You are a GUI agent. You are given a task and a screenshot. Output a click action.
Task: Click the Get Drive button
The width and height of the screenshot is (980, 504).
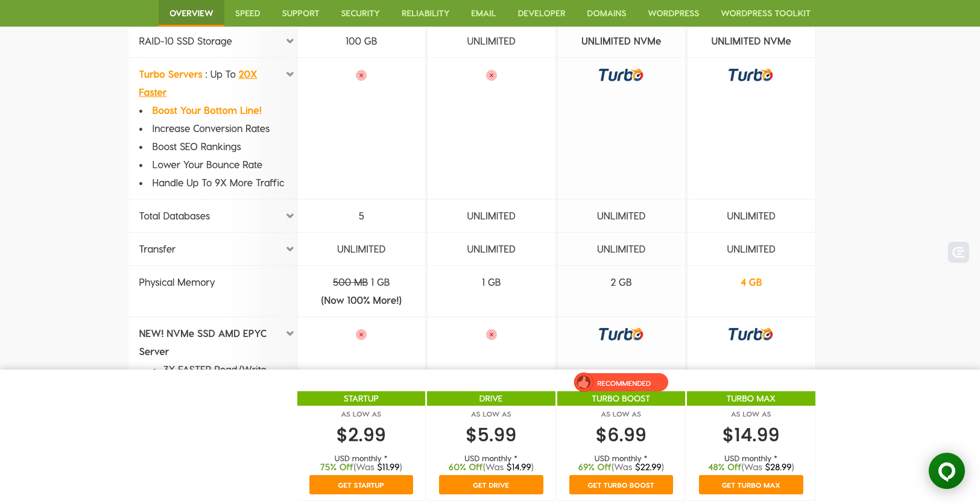(x=491, y=485)
